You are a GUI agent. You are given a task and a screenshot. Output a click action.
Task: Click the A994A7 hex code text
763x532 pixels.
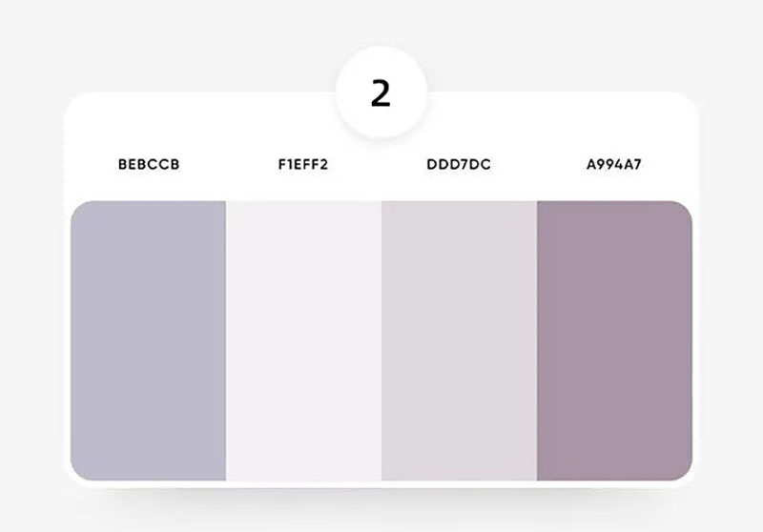pos(614,165)
